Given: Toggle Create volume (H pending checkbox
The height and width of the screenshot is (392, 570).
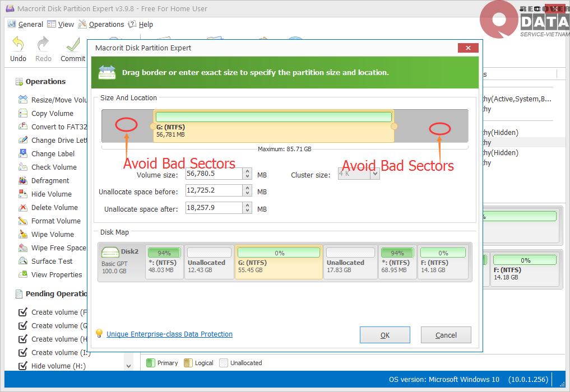Looking at the screenshot, I should [22, 339].
